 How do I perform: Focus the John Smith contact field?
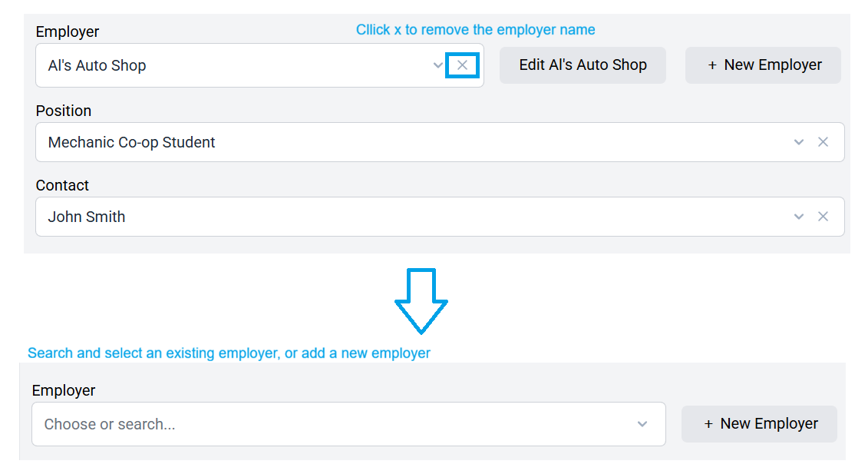tap(440, 216)
